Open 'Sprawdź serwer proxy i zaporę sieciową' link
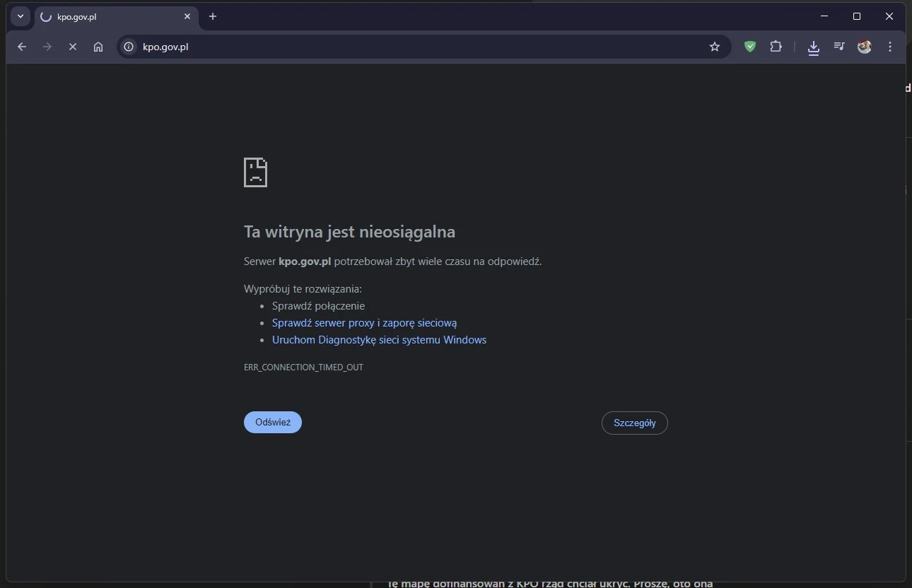The image size is (912, 588). click(x=364, y=323)
